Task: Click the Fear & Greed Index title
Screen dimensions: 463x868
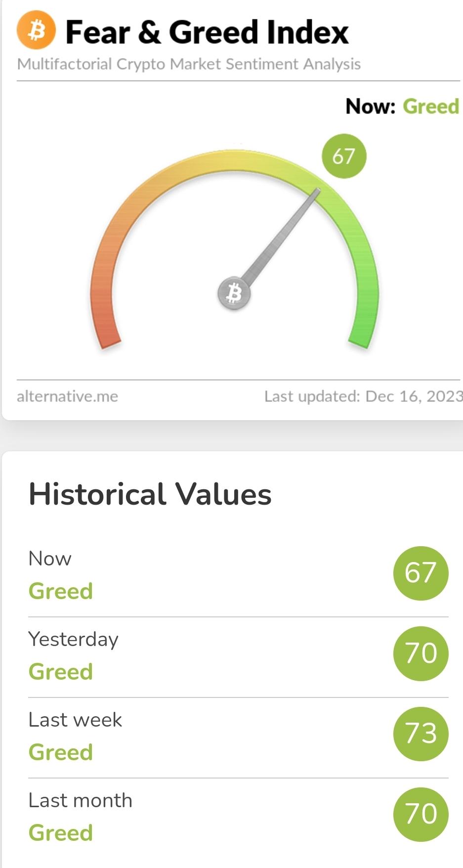Action: pos(207,32)
